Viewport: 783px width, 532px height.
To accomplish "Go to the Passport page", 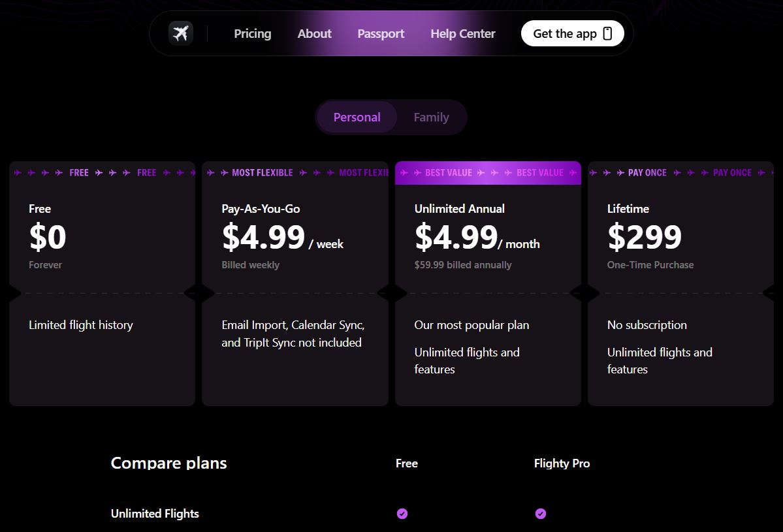I will (x=381, y=33).
